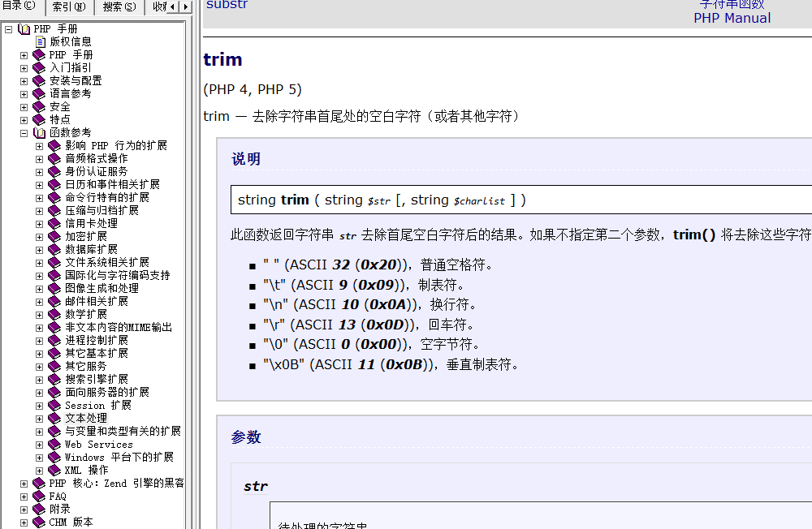Click the open book icon beside root PHP 手册
The width and height of the screenshot is (812, 529).
click(24, 29)
